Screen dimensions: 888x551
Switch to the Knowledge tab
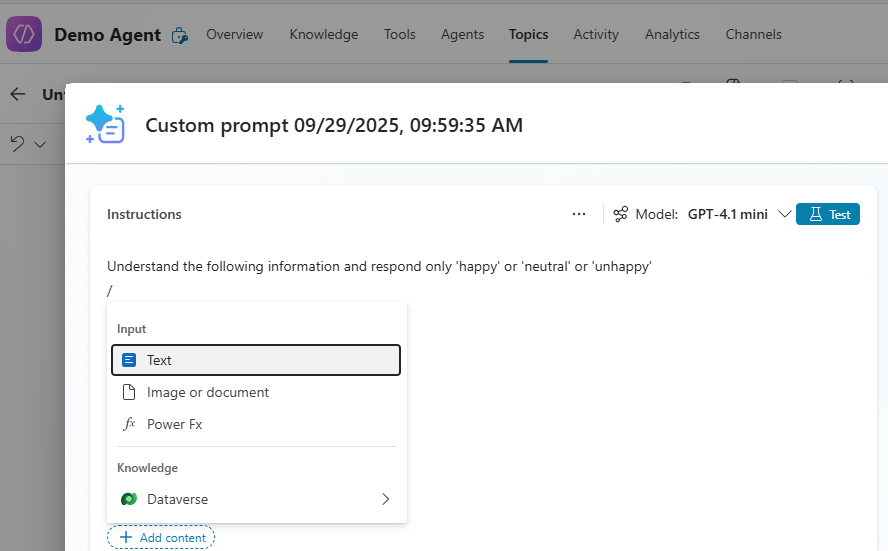[323, 34]
